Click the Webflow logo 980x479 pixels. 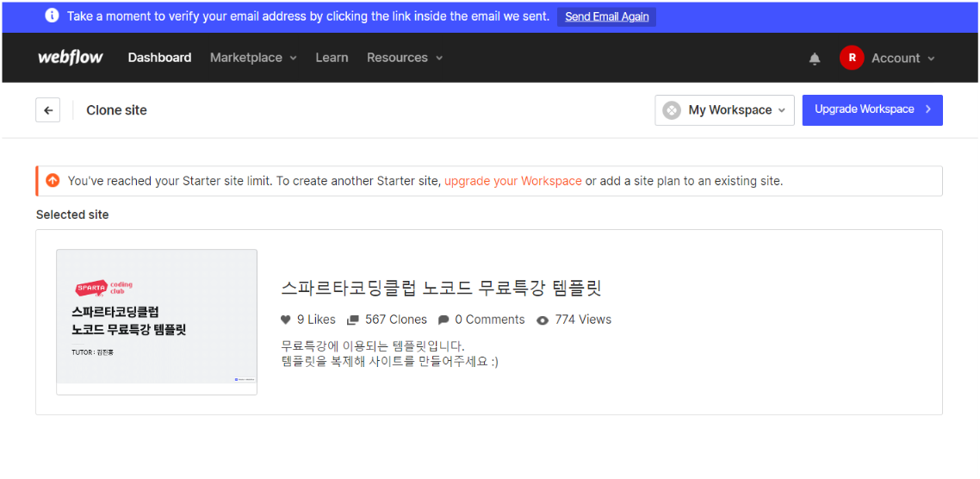pyautogui.click(x=70, y=58)
